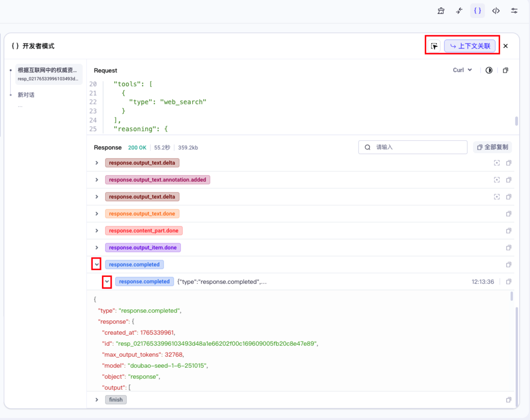Collapse the nested response.completed JSON entry

tap(106, 282)
